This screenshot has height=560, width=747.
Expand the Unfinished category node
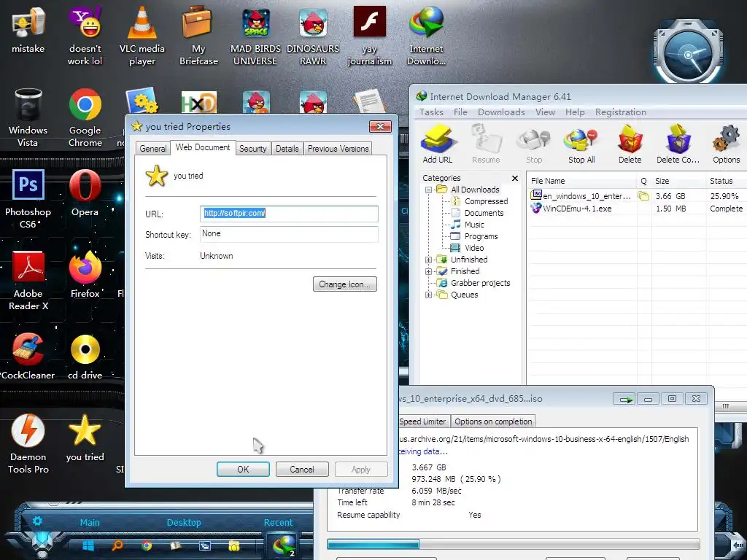(428, 260)
